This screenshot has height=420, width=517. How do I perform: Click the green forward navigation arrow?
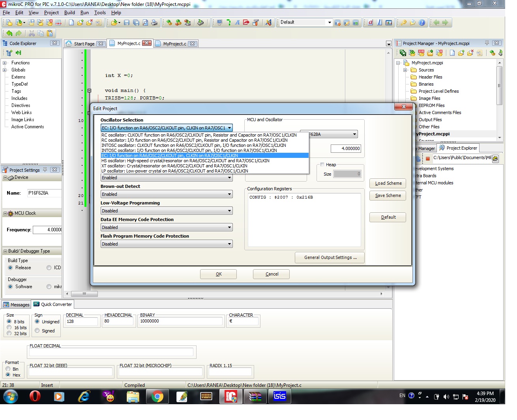click(x=445, y=22)
